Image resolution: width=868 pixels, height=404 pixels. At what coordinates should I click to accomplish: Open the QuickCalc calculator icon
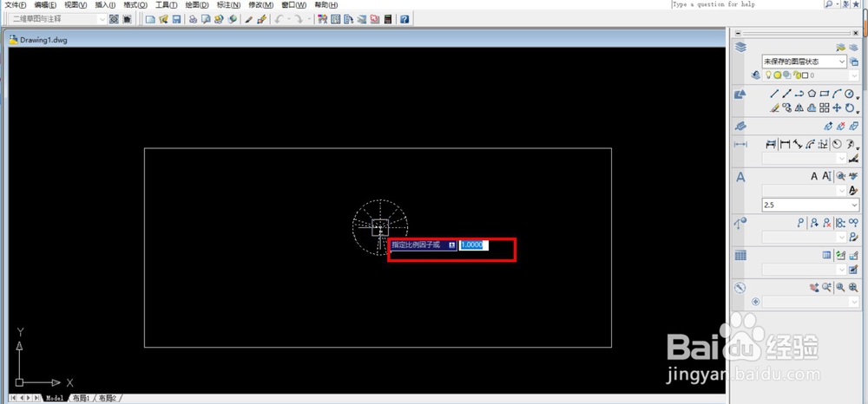(x=387, y=19)
